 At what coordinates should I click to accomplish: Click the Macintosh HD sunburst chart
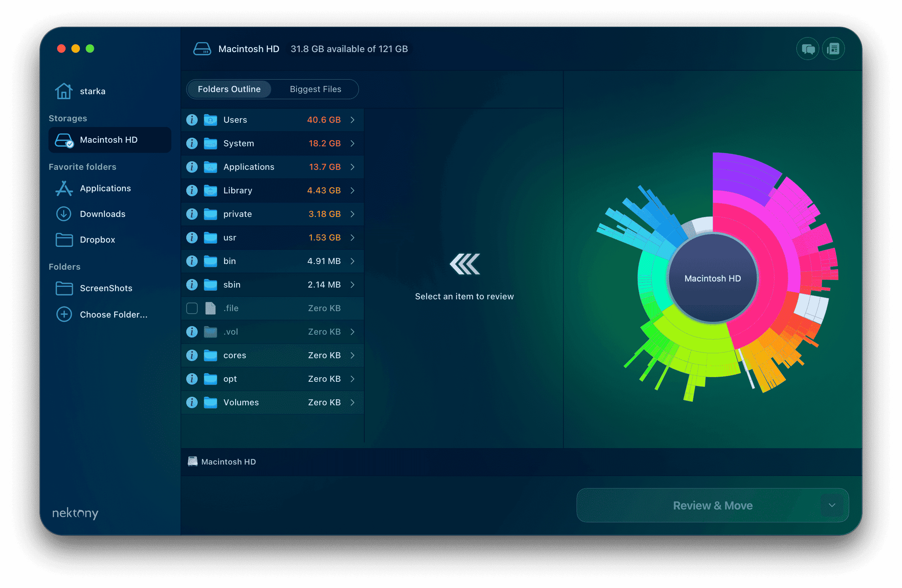click(713, 278)
